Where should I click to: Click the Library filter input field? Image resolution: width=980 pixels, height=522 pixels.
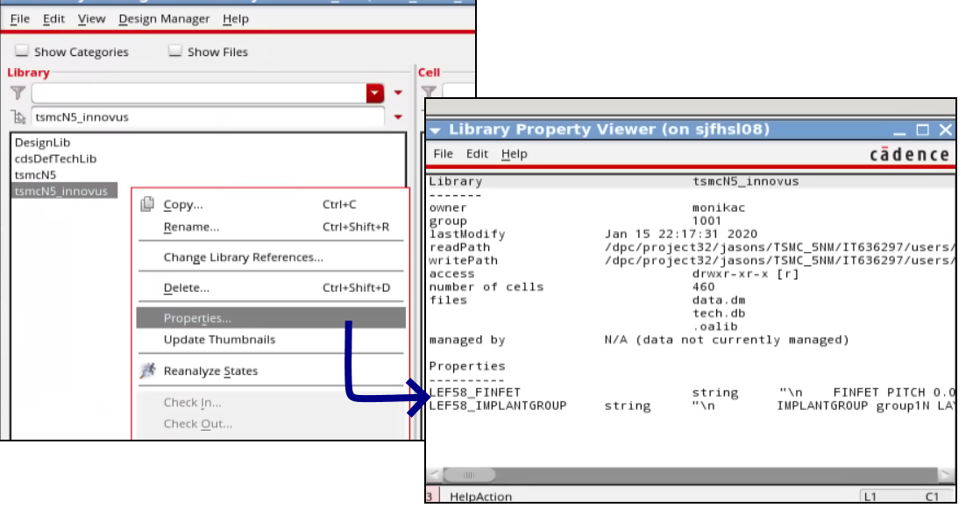[x=199, y=93]
